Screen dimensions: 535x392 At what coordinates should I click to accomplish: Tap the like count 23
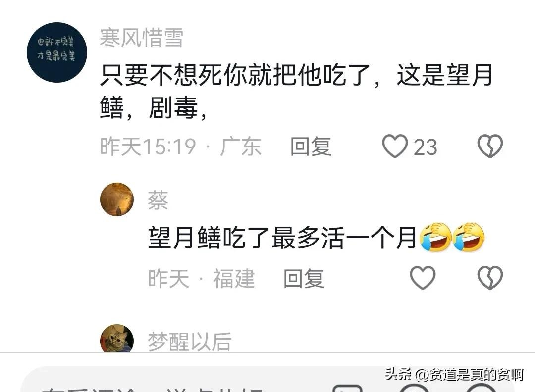tap(426, 147)
